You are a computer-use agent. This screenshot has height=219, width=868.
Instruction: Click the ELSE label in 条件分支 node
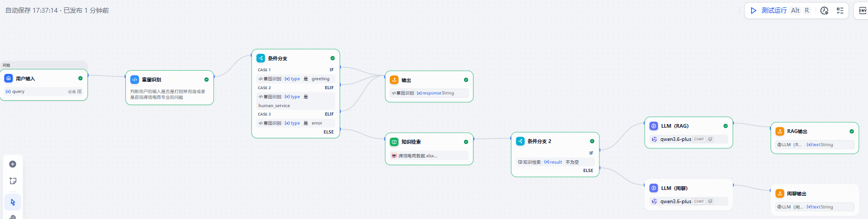pyautogui.click(x=329, y=132)
